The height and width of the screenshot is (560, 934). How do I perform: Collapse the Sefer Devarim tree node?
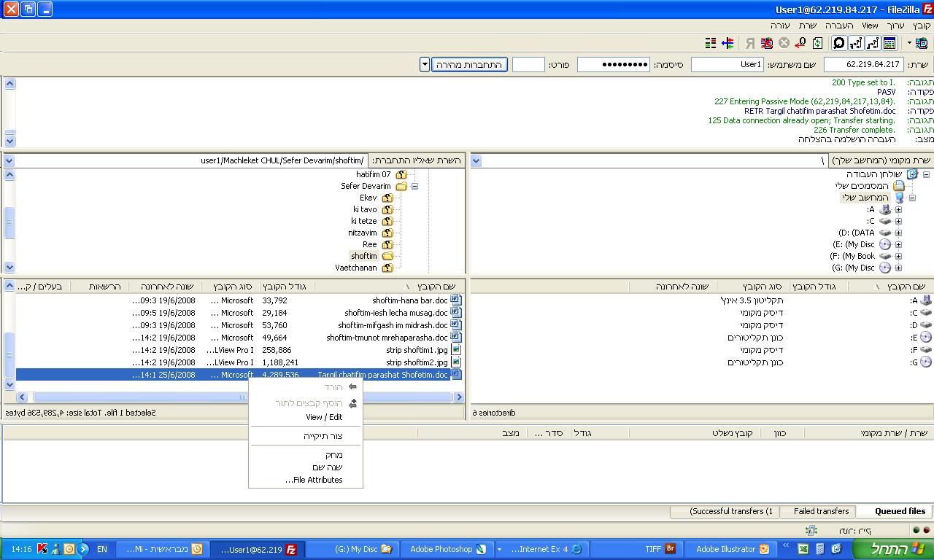pyautogui.click(x=414, y=186)
